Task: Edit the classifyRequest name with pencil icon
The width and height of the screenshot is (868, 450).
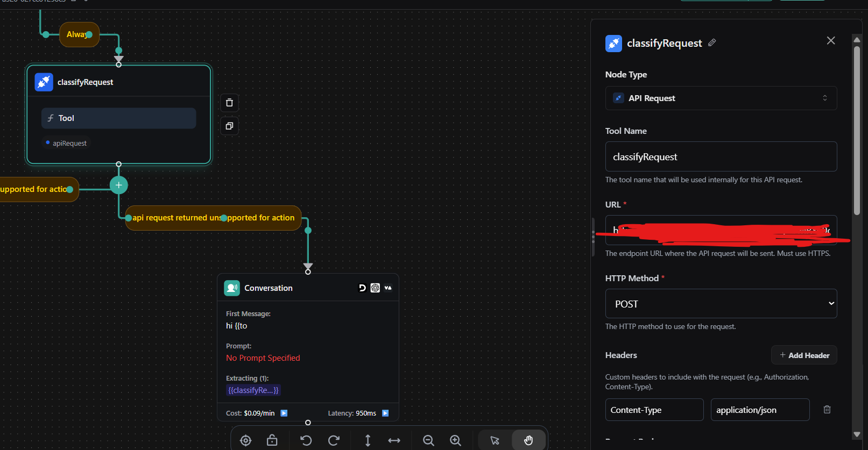Action: point(712,42)
